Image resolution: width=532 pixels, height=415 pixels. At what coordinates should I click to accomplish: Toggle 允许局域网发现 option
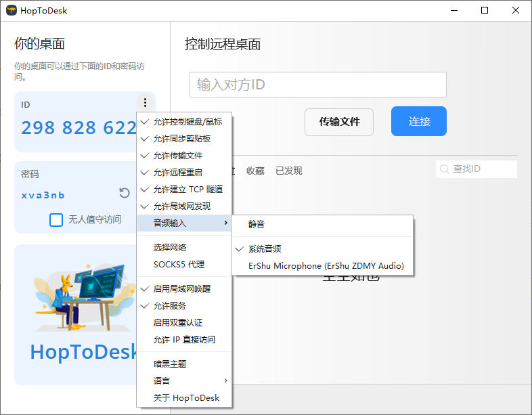[184, 206]
